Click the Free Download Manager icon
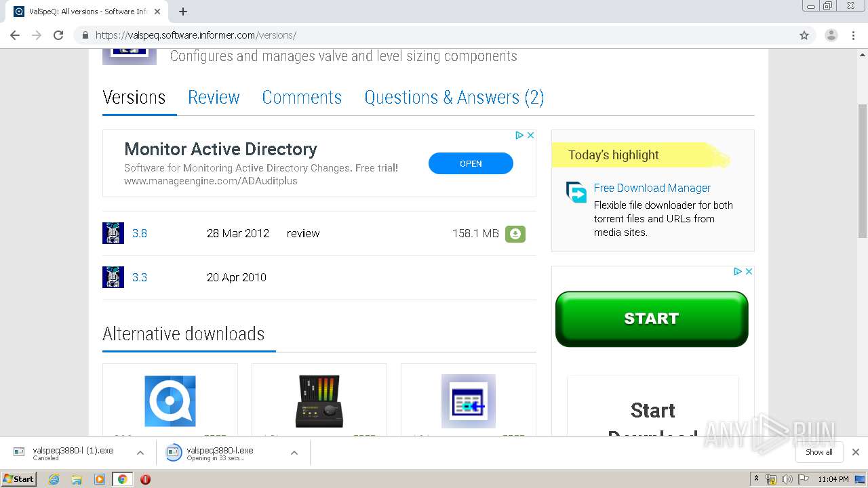 [576, 192]
